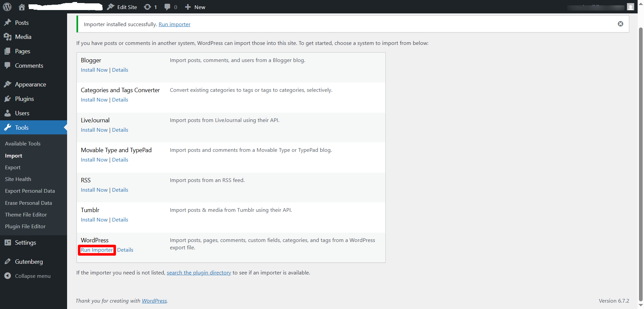Open updates via the refresh arrows icon
Screen dimensions: 644x309
click(148, 7)
